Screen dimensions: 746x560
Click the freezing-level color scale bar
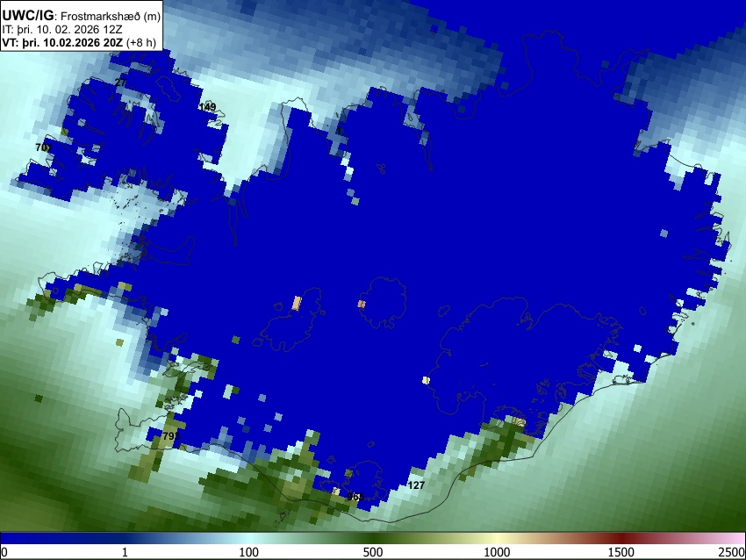tap(373, 539)
